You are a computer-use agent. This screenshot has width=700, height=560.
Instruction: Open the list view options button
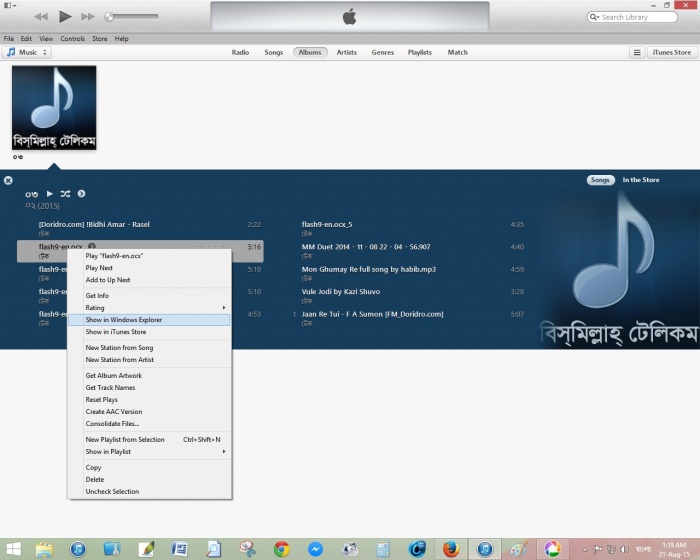point(637,52)
